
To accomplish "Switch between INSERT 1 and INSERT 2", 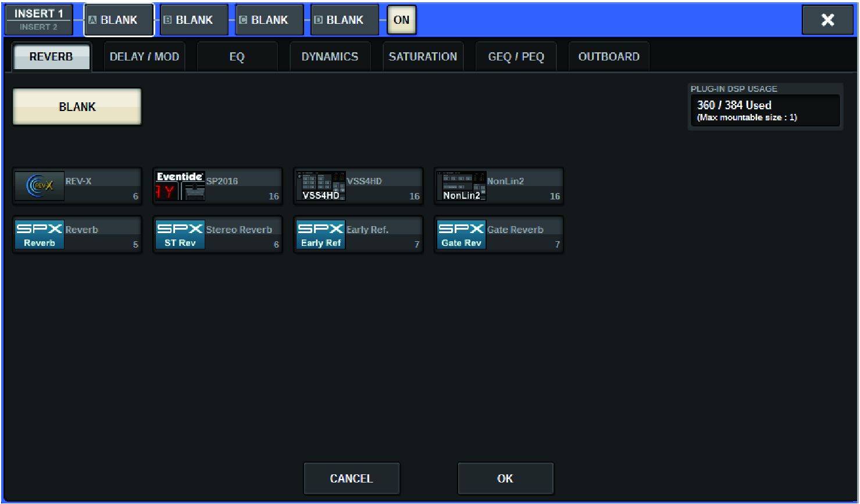I will click(x=38, y=20).
